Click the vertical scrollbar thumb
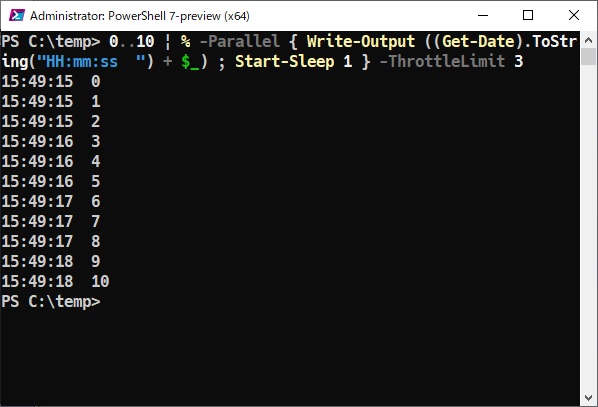The width and height of the screenshot is (598, 407). [588, 56]
